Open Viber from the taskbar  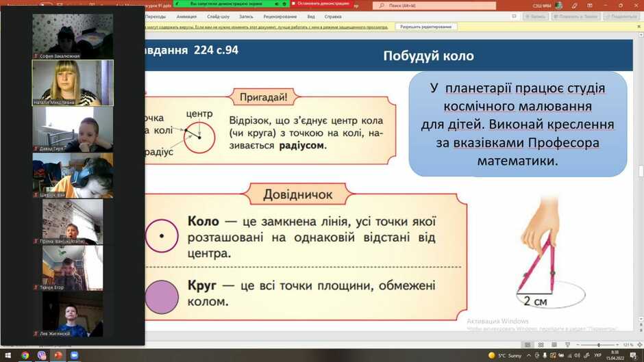(42, 355)
